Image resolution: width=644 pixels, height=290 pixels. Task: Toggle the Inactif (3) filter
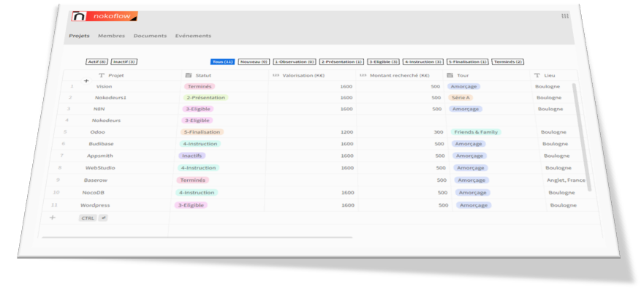click(x=124, y=62)
